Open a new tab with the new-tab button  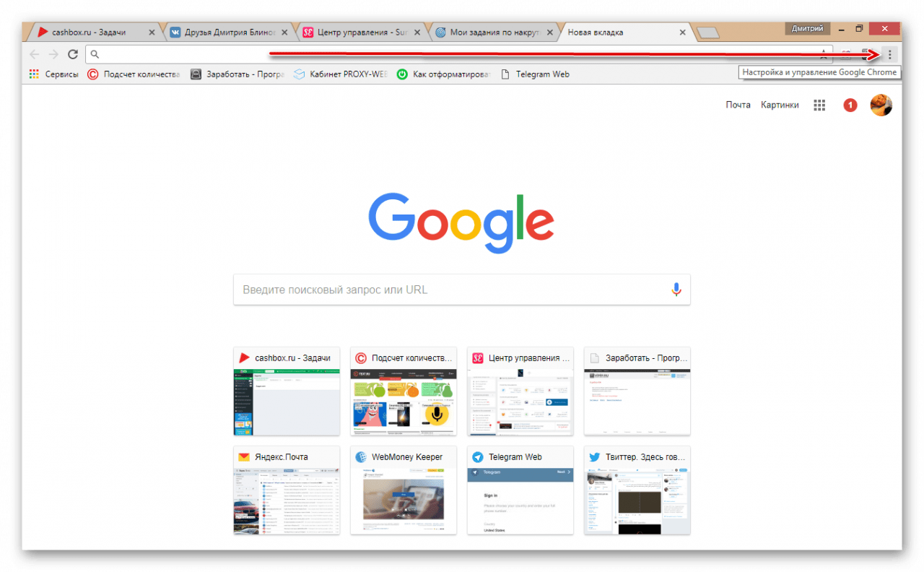(709, 32)
